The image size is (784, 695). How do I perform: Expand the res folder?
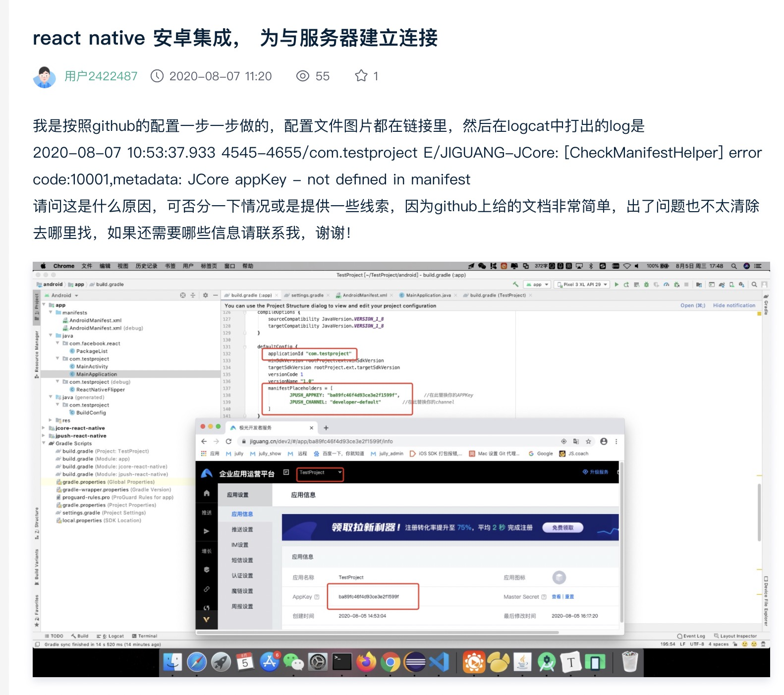point(51,420)
